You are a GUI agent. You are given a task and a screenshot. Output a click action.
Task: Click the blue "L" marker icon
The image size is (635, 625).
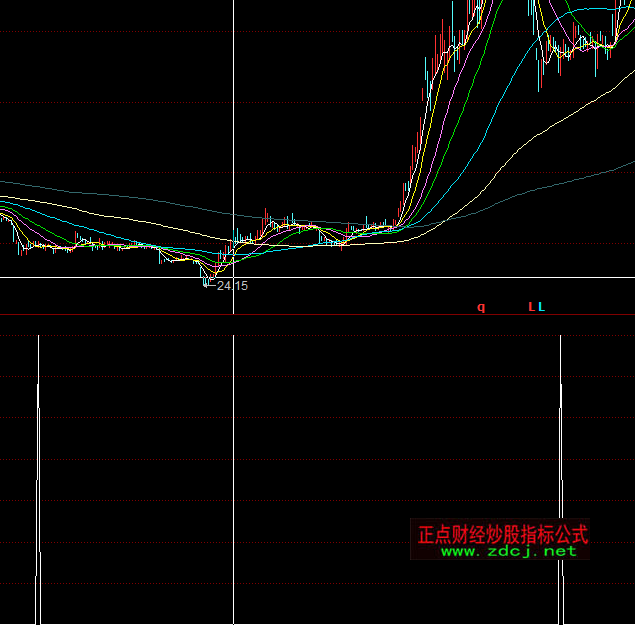542,307
